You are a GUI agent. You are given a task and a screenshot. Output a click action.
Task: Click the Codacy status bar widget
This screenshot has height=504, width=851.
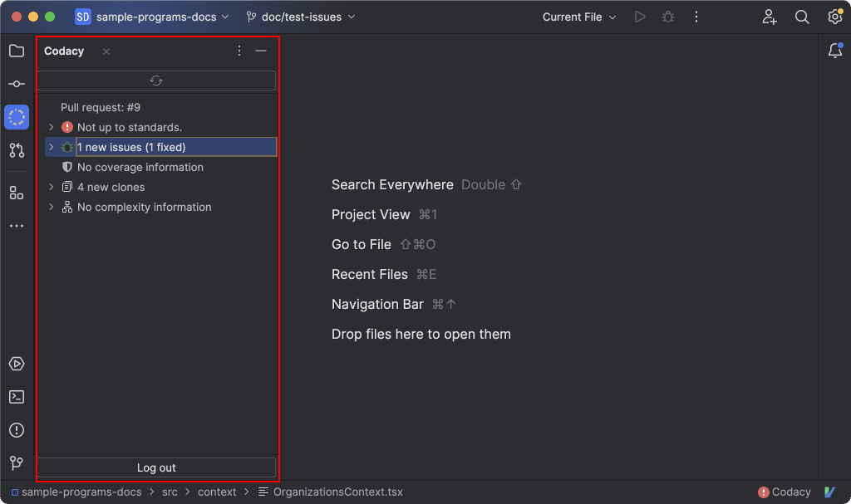(784, 492)
